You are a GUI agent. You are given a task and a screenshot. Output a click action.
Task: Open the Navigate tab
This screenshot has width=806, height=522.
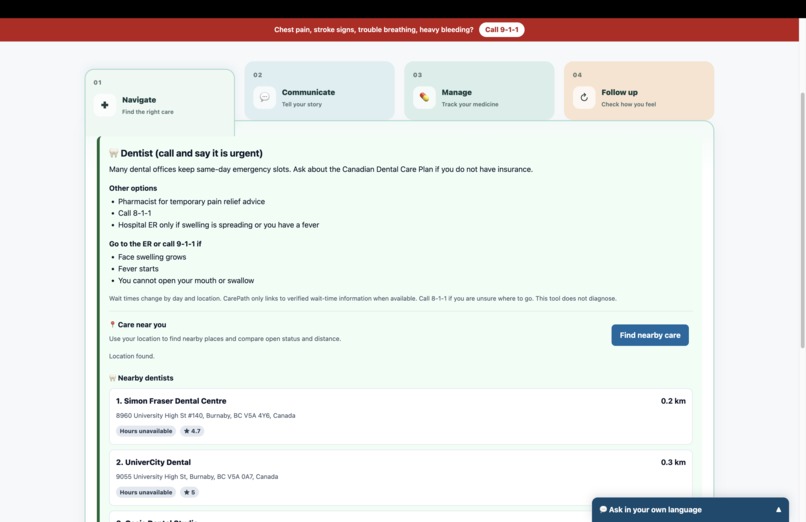pyautogui.click(x=160, y=102)
